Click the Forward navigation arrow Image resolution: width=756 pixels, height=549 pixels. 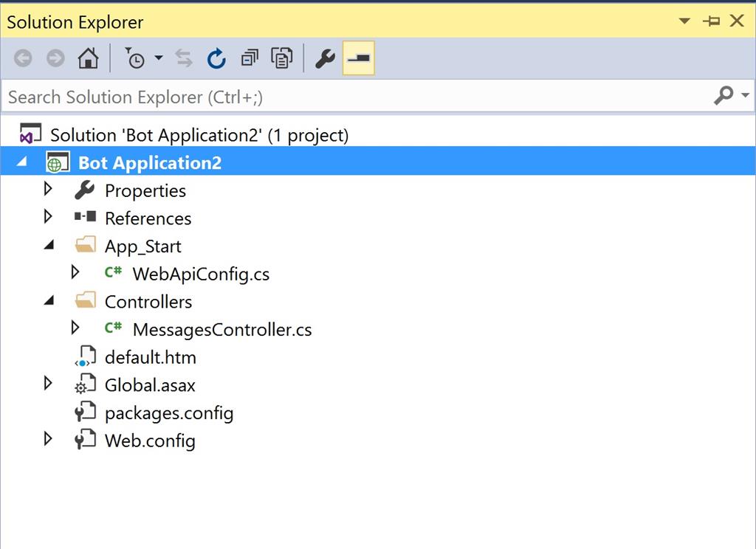[x=55, y=59]
